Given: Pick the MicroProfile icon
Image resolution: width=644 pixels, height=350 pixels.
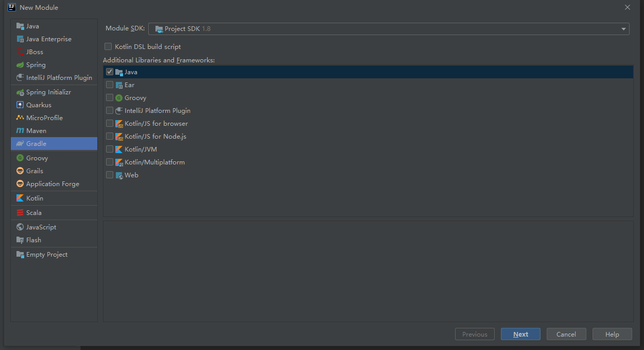Looking at the screenshot, I should tap(20, 118).
